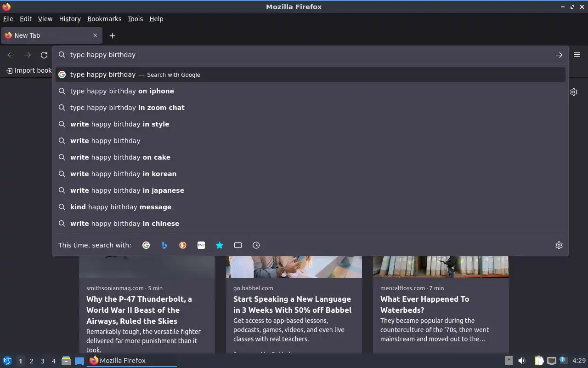Select the New Tab tab
The height and width of the screenshot is (368, 588).
51,35
